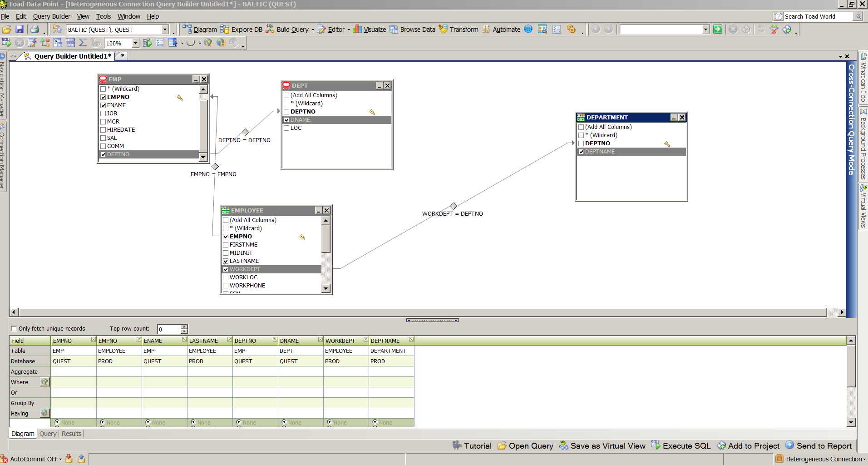Click the Send to Report button

(818, 446)
